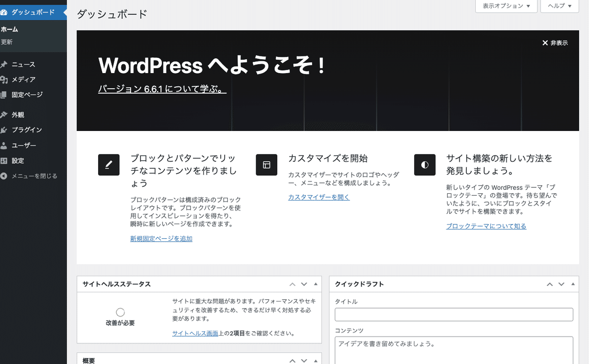This screenshot has width=589, height=364.
Task: Click the settings icon beside 設定
Action: tap(3, 160)
